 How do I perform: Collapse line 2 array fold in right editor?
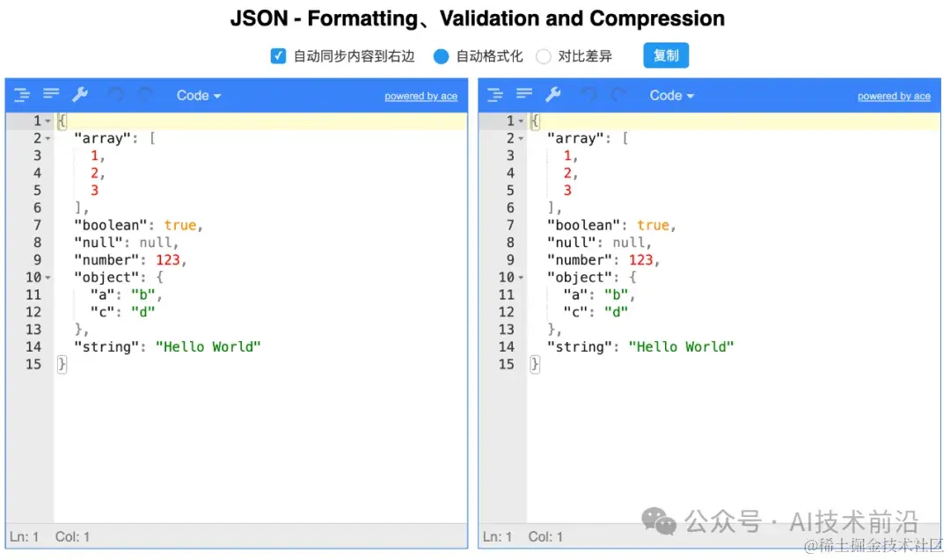point(521,139)
